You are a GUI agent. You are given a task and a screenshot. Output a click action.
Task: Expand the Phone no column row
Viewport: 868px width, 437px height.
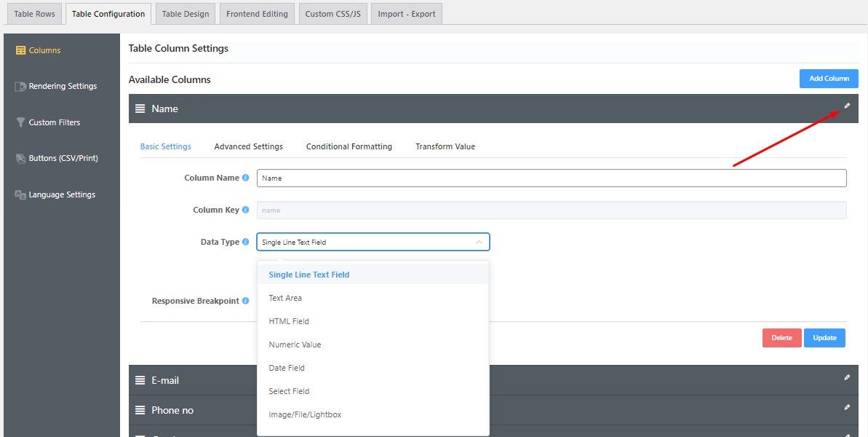(493, 410)
